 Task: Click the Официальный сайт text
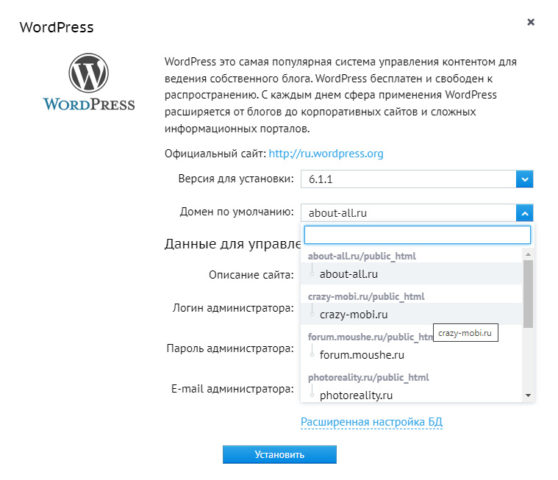215,153
